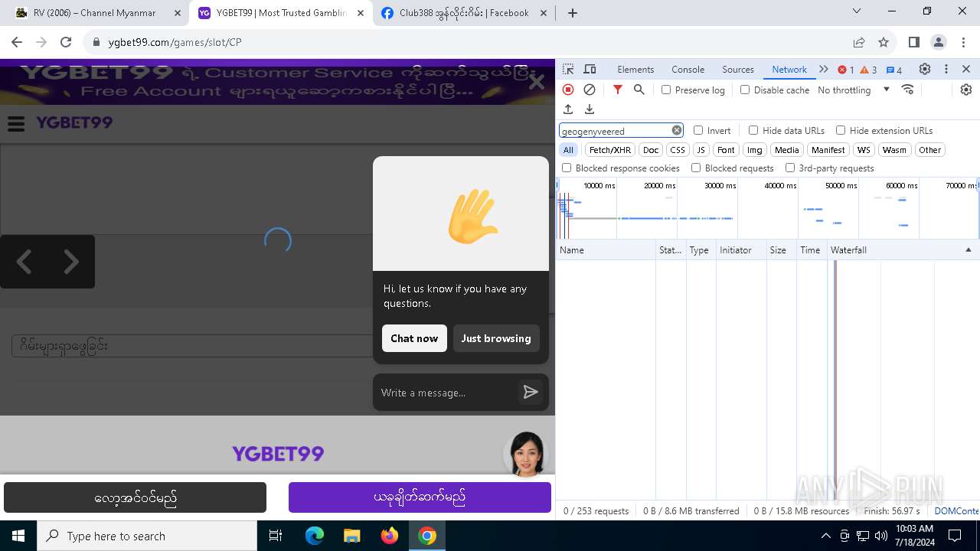This screenshot has width=980, height=551.
Task: Open Chrome tab search chevron
Action: (x=857, y=11)
